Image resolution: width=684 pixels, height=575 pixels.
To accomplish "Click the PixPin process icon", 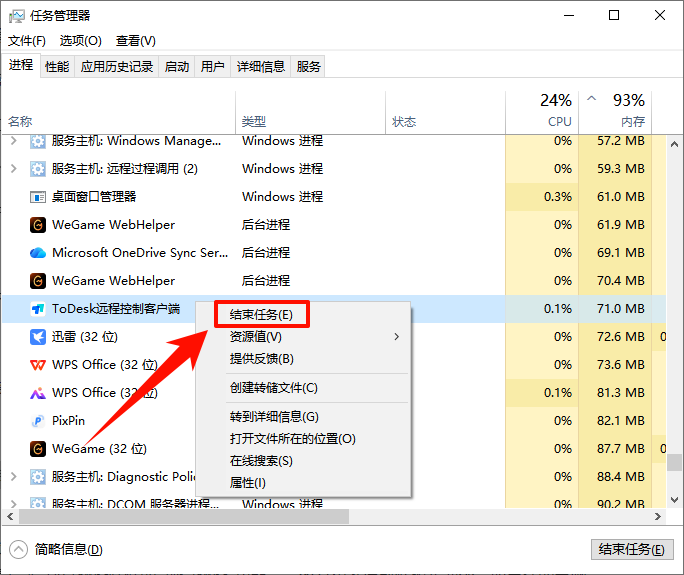I will coord(38,421).
